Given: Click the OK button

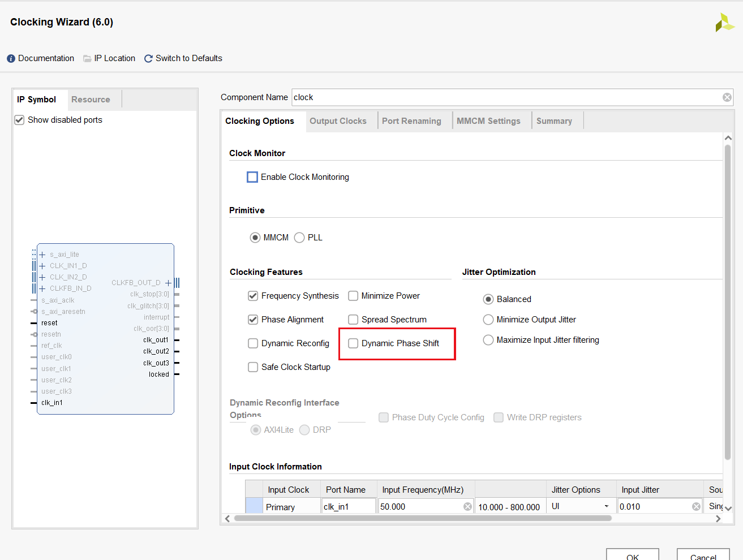Looking at the screenshot, I should pos(632,557).
